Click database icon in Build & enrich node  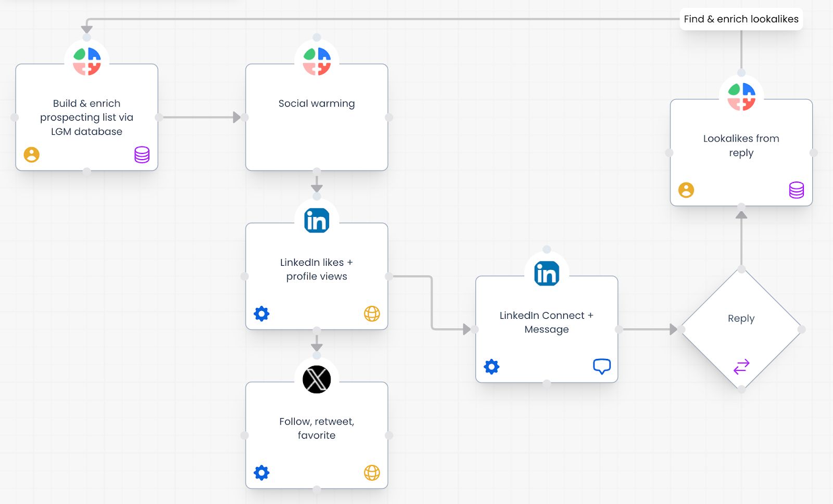142,154
